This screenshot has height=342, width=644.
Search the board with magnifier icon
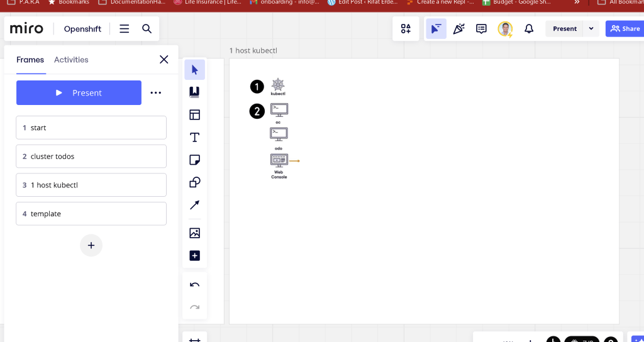pos(147,29)
